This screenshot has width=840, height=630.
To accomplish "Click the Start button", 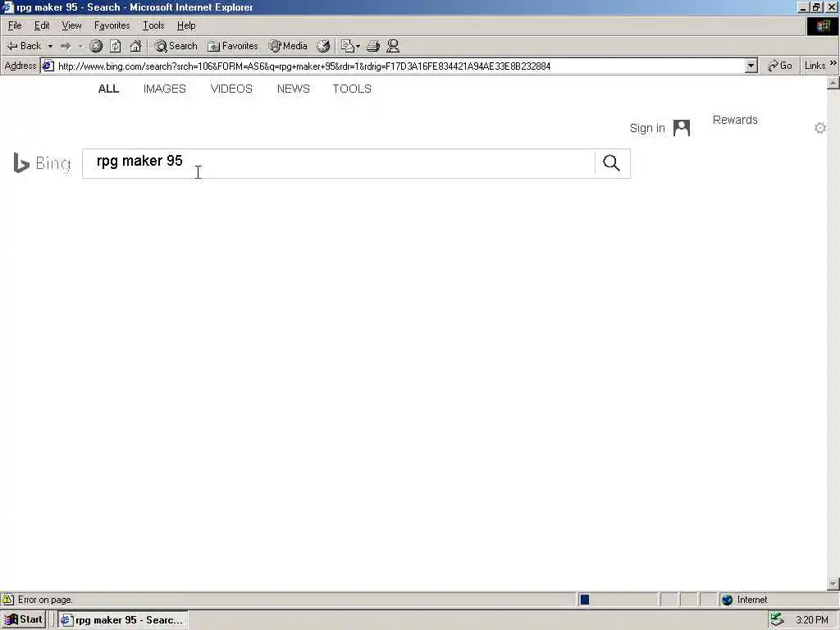I will (23, 620).
